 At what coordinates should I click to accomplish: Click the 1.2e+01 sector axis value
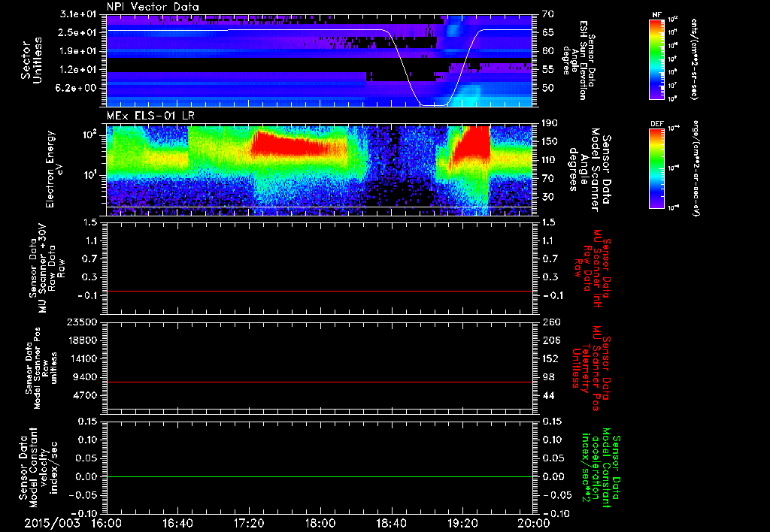pyautogui.click(x=79, y=70)
